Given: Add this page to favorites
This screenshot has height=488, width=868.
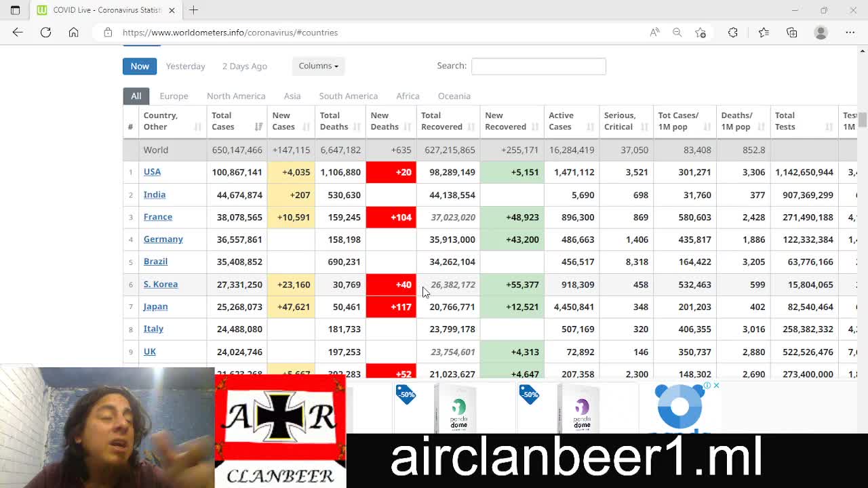Looking at the screenshot, I should [x=700, y=33].
